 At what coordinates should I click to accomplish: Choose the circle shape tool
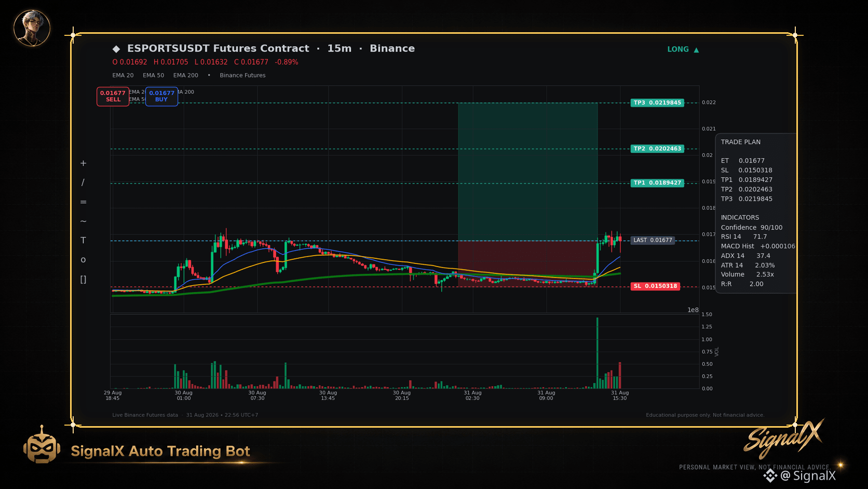coord(83,260)
